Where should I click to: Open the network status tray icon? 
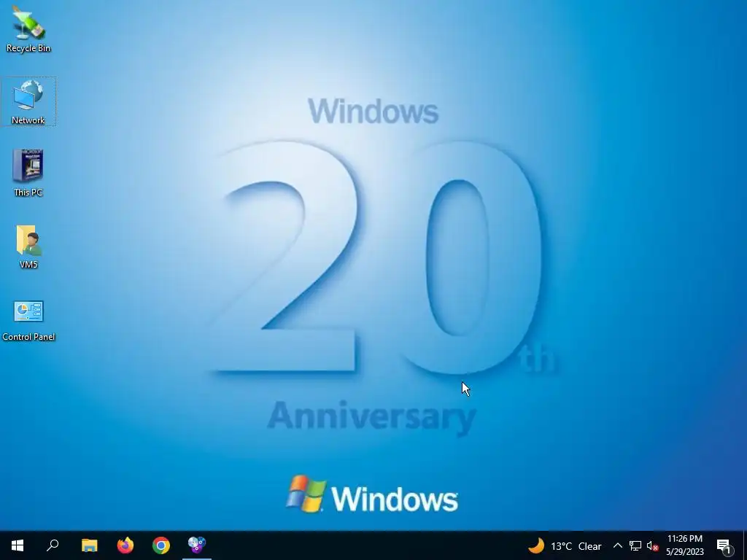(x=635, y=545)
